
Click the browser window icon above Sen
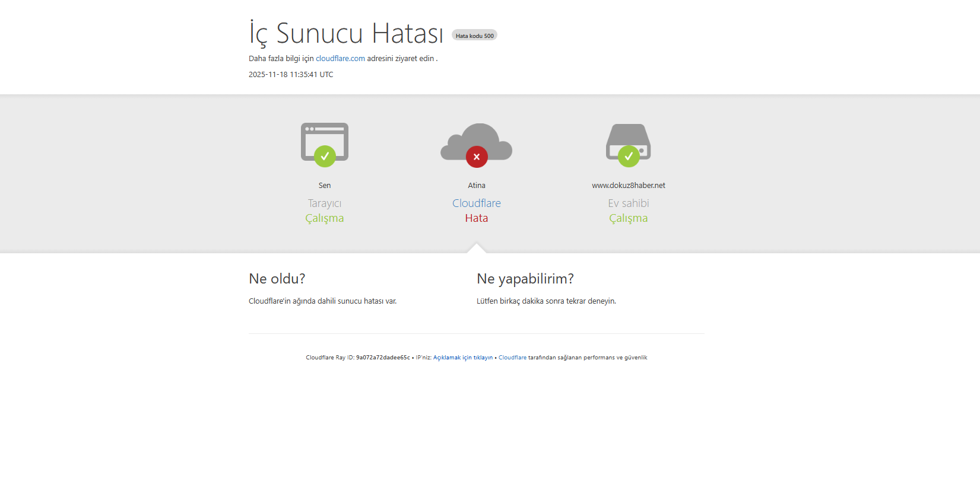324,136
